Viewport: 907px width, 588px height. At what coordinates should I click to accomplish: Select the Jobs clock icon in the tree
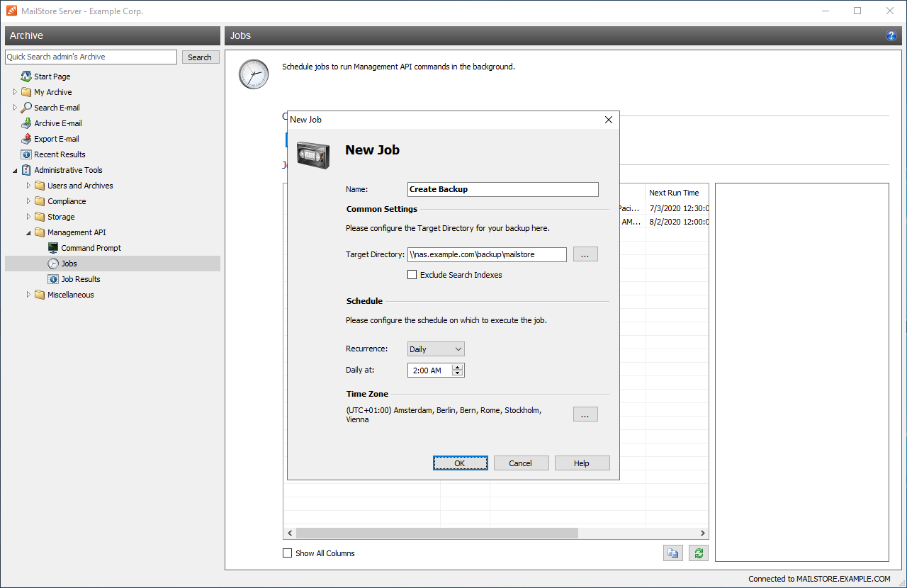tap(53, 264)
